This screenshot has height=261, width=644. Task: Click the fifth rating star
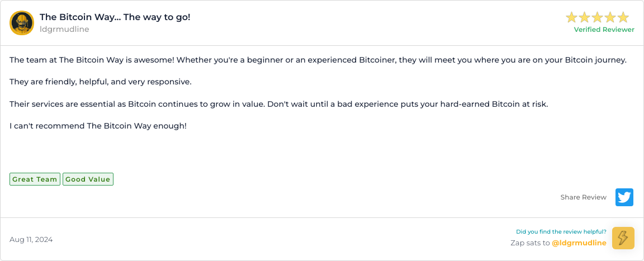pyautogui.click(x=623, y=17)
